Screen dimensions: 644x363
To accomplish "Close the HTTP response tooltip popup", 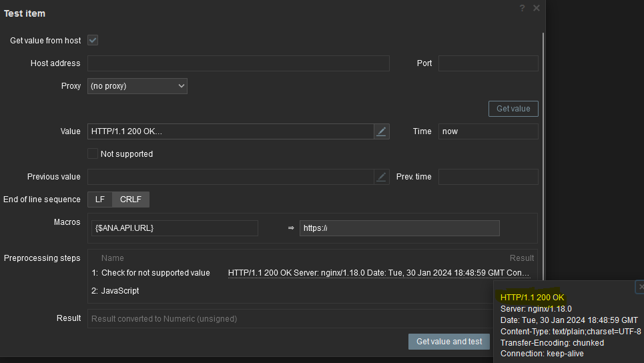I will tap(641, 287).
